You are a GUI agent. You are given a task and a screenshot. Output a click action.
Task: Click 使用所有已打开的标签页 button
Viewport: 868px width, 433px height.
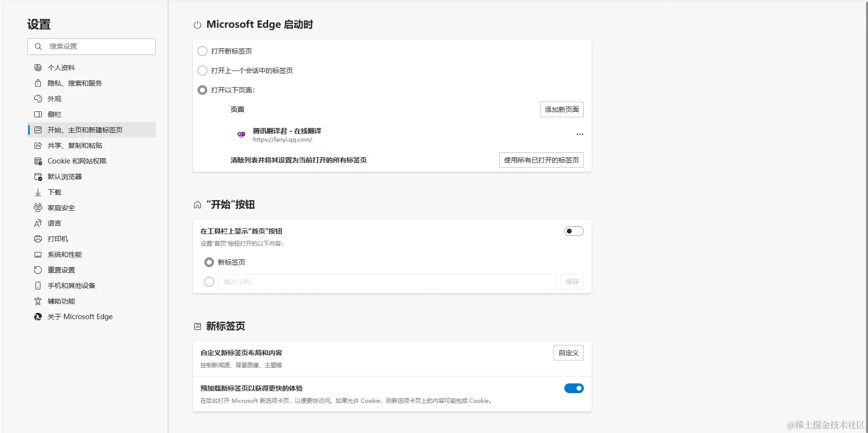click(x=542, y=160)
